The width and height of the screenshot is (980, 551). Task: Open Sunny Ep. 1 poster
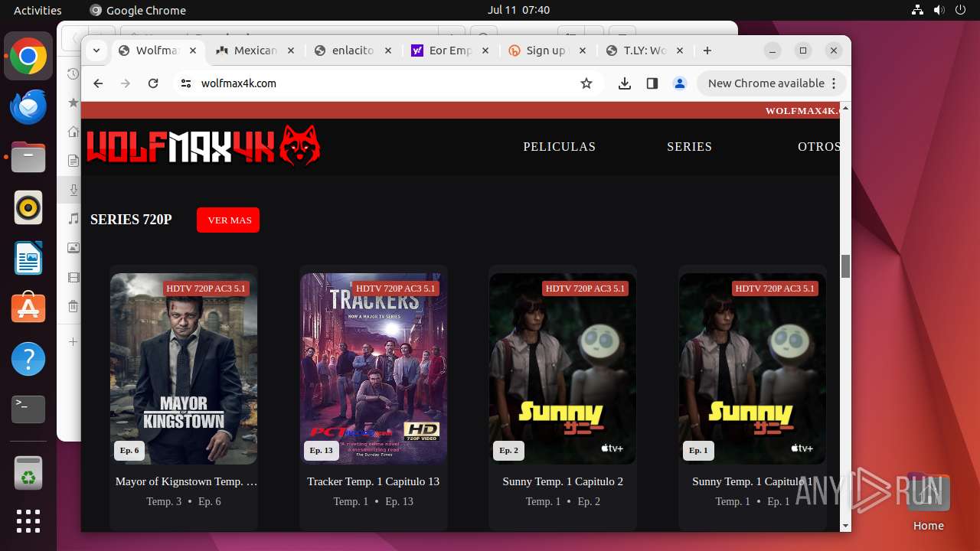(753, 369)
